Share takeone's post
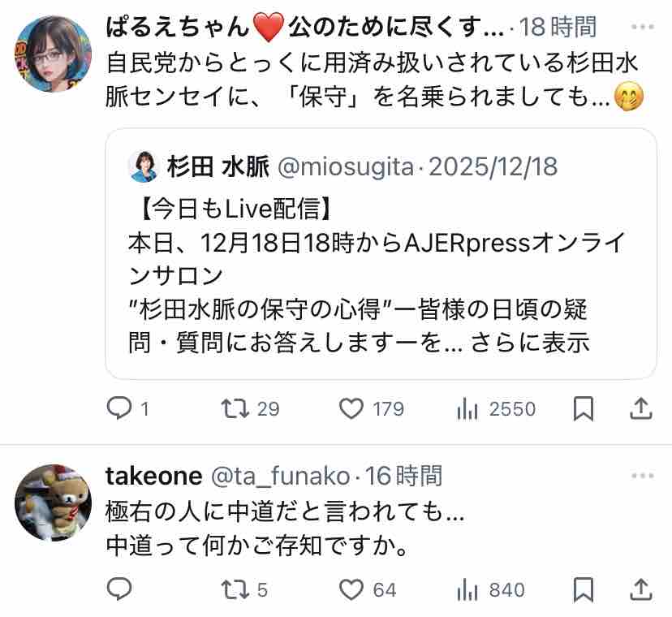The height and width of the screenshot is (617, 672). (x=641, y=589)
